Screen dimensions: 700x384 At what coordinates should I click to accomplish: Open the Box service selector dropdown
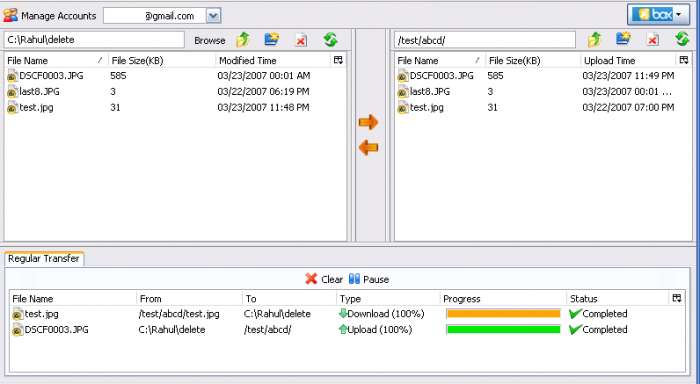pyautogui.click(x=658, y=15)
